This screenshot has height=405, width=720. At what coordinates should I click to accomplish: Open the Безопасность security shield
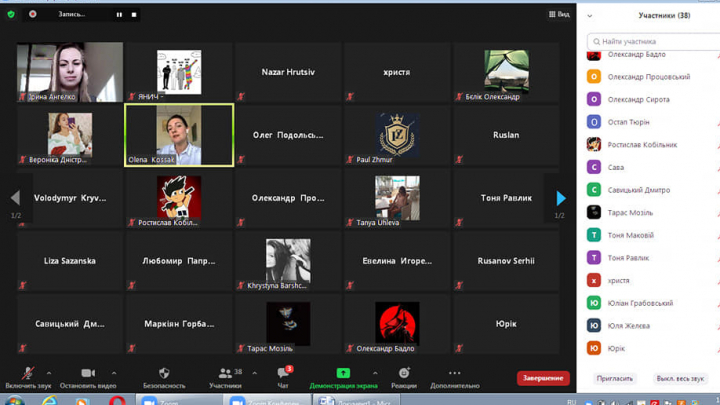point(164,375)
